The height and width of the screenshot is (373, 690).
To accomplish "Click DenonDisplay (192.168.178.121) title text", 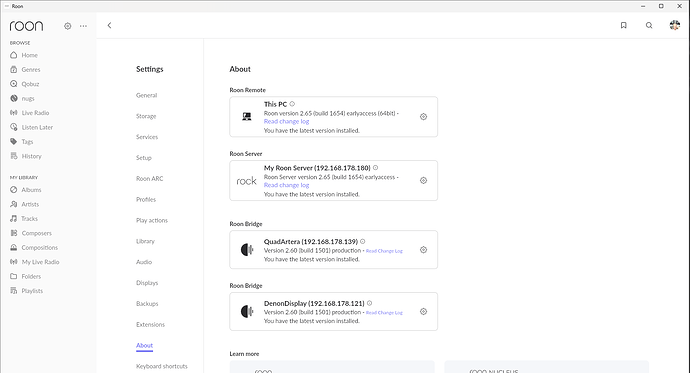I will (x=314, y=303).
